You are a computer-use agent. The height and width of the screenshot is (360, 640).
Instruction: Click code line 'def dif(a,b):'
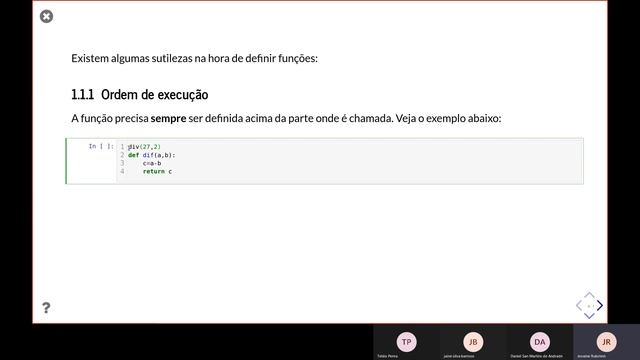pyautogui.click(x=151, y=155)
